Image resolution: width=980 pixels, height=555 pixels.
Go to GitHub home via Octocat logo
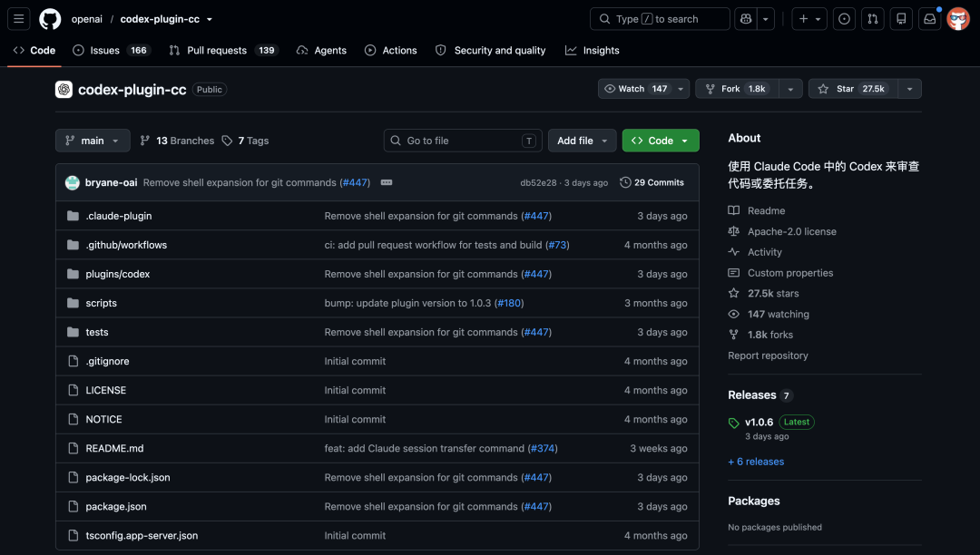pyautogui.click(x=50, y=19)
